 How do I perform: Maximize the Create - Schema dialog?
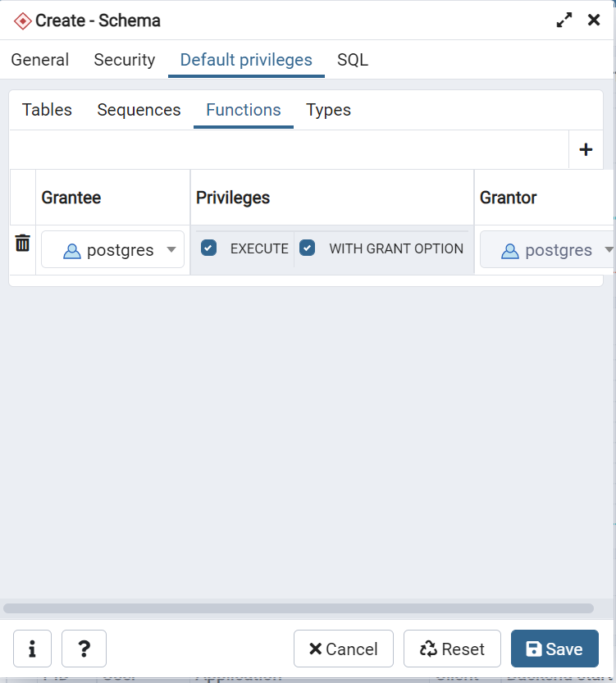(564, 20)
